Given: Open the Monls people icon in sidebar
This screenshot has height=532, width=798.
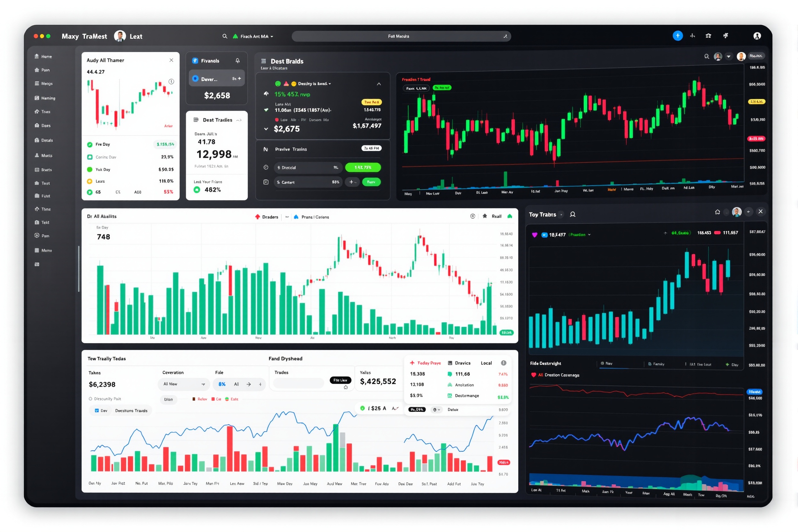Looking at the screenshot, I should [37, 155].
